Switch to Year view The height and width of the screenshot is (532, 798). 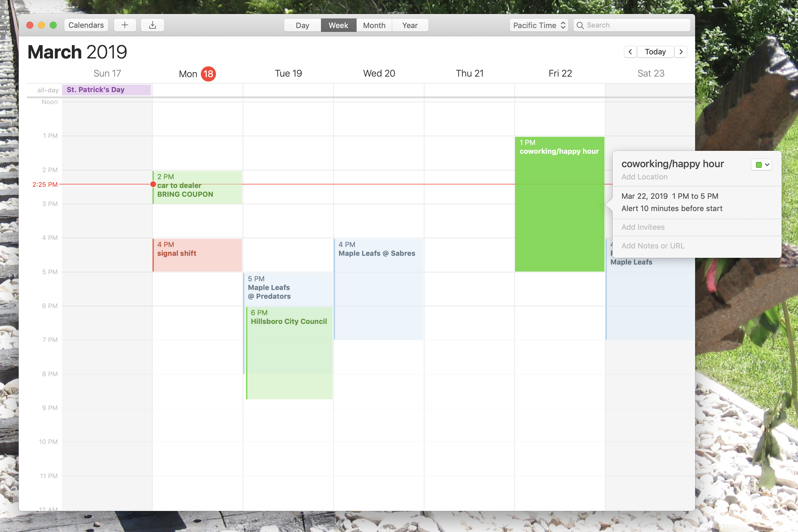point(410,25)
